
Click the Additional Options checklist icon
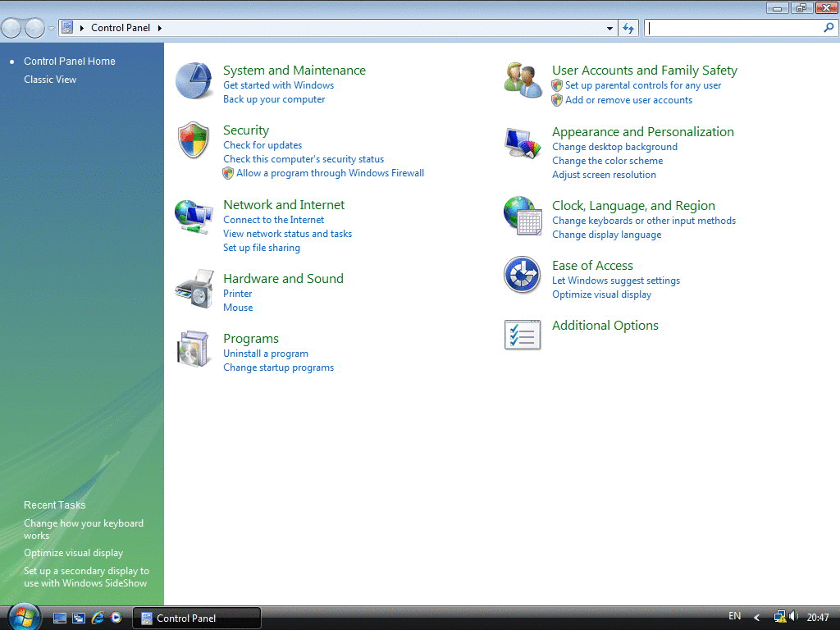click(523, 335)
